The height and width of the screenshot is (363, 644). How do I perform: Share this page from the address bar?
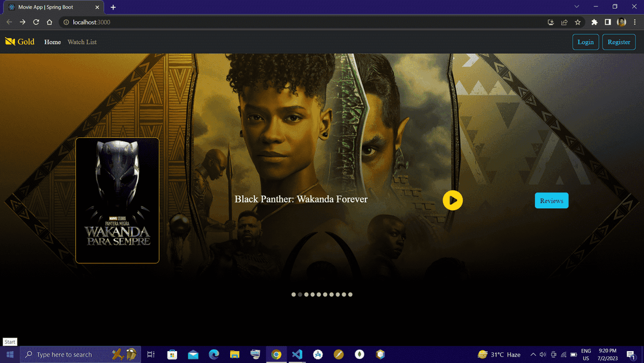564,22
